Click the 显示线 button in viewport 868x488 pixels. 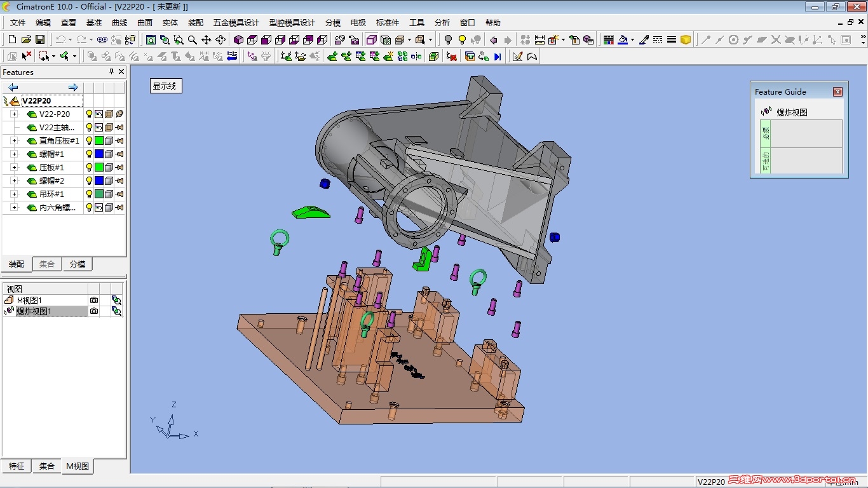click(x=165, y=86)
